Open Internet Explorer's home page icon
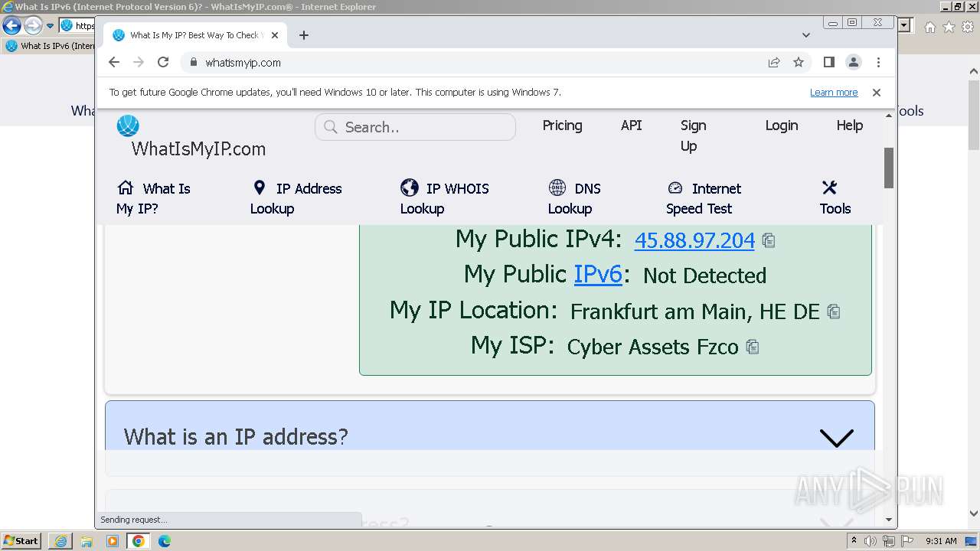This screenshot has height=551, width=980. [x=929, y=27]
